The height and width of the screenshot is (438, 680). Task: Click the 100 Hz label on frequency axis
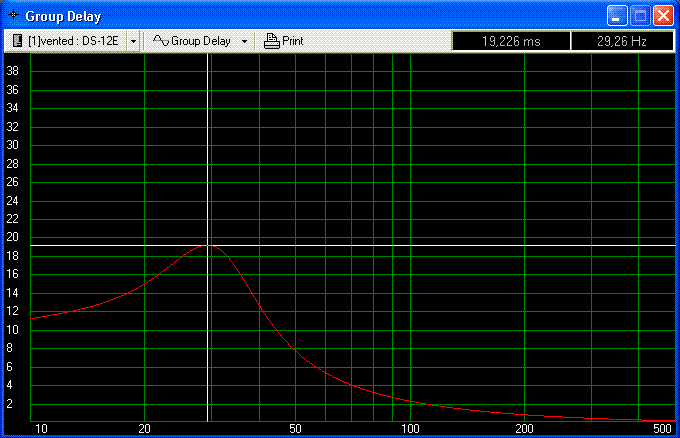[x=410, y=428]
